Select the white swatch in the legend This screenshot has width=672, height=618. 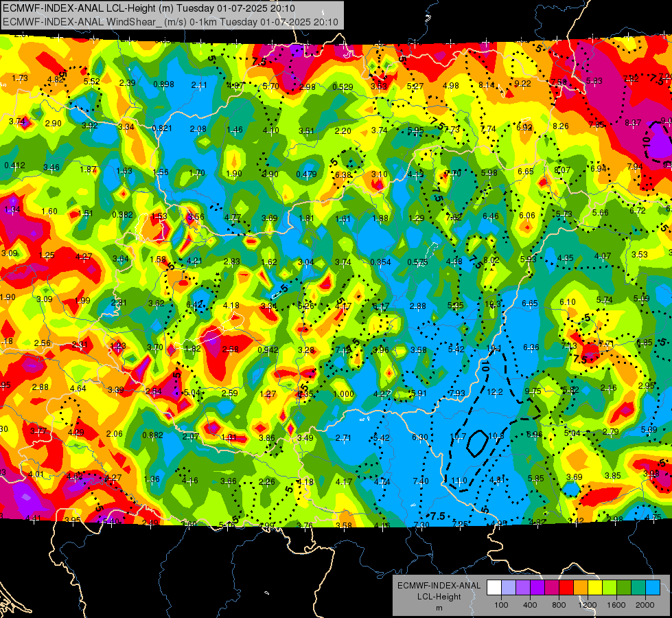[494, 588]
